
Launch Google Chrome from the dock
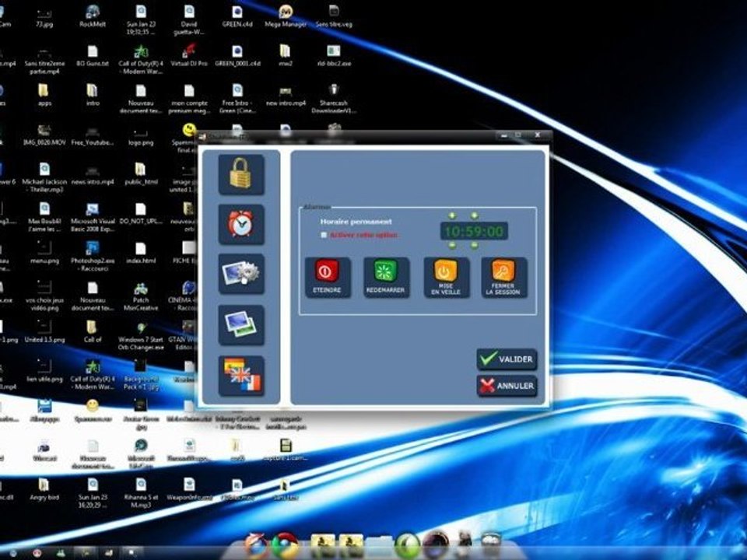pyautogui.click(x=285, y=546)
